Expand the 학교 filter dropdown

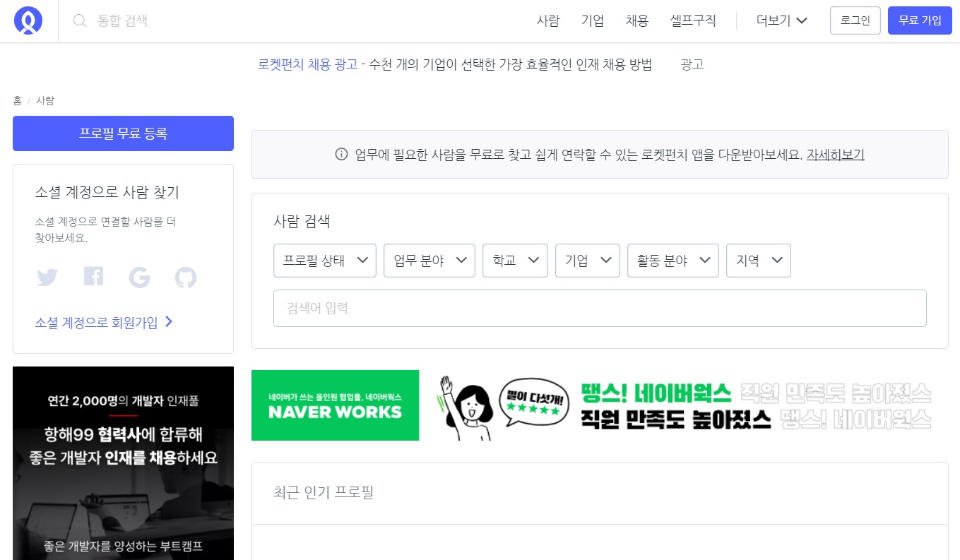tap(516, 261)
